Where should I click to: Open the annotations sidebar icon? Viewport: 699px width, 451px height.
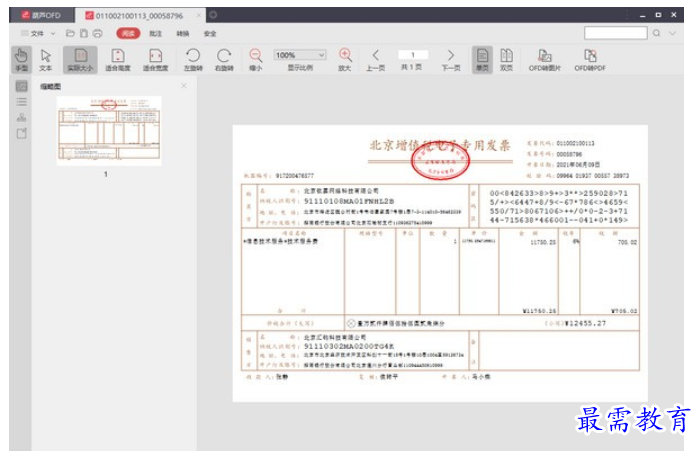click(x=21, y=133)
